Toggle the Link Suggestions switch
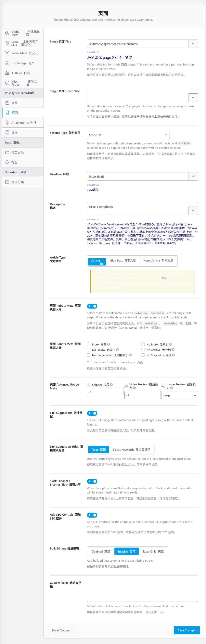 coord(92,413)
